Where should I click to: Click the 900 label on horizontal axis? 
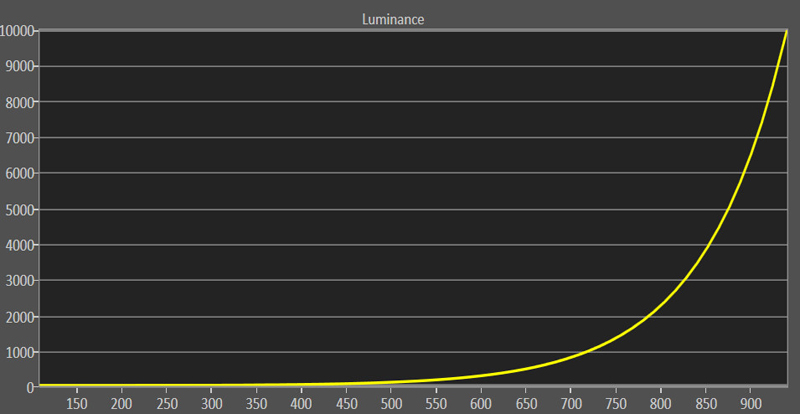click(749, 402)
